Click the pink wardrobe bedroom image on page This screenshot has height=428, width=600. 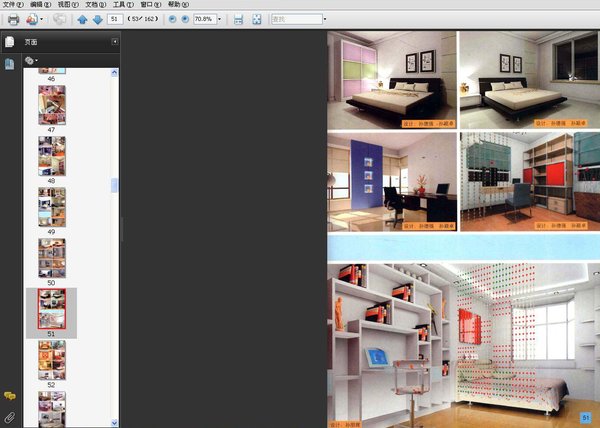click(x=392, y=80)
